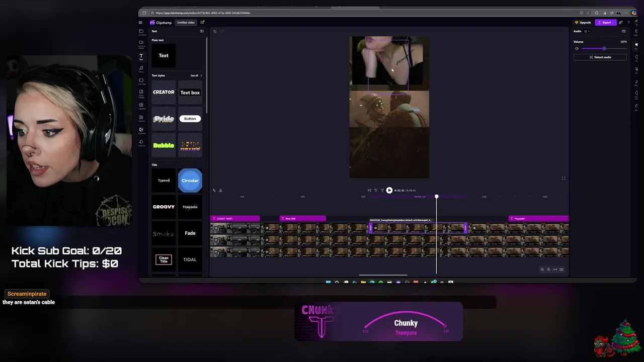The width and height of the screenshot is (644, 362).
Task: Click Detach audio button
Action: tap(600, 57)
